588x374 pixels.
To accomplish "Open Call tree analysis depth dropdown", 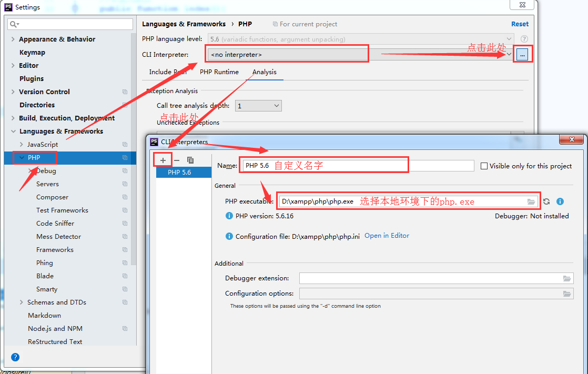I will pos(258,106).
